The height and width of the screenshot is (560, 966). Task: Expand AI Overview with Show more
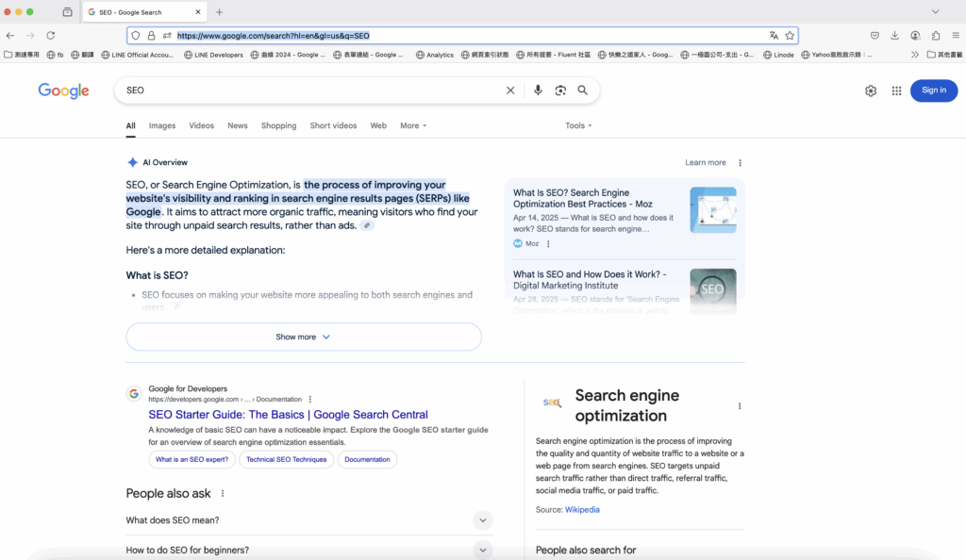304,338
